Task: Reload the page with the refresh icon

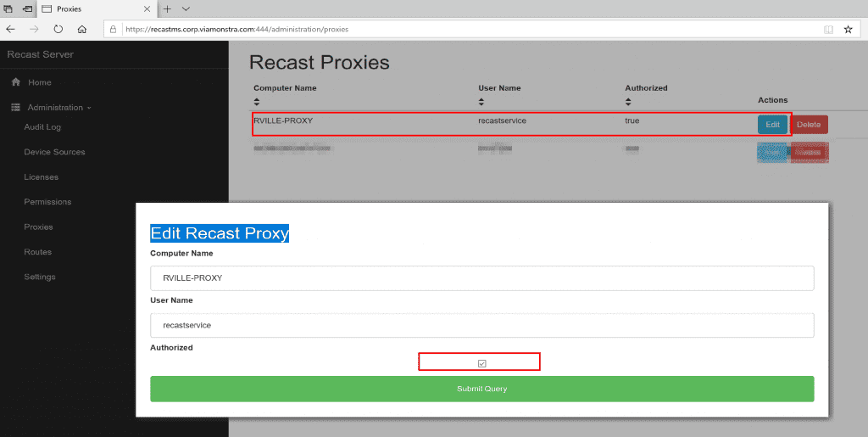Action: pos(58,29)
